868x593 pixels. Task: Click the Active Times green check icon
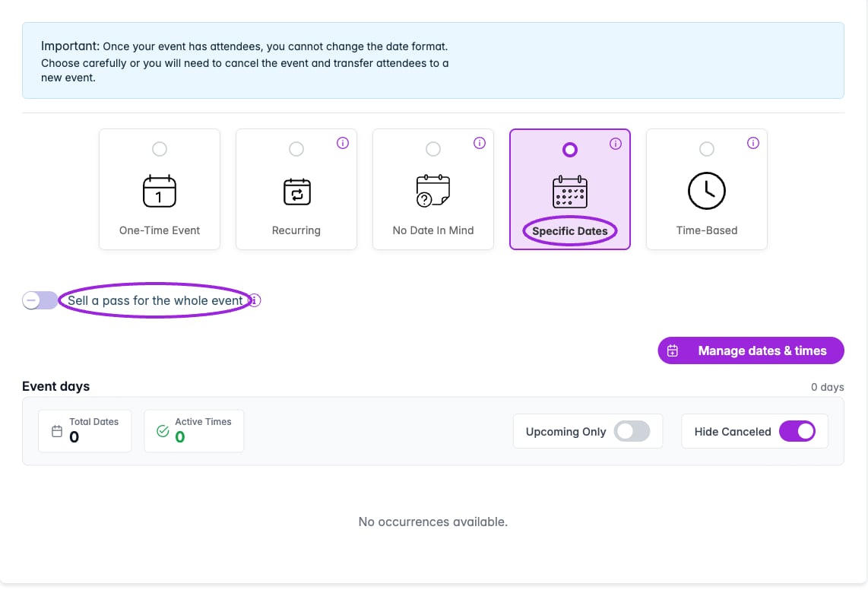(x=163, y=431)
